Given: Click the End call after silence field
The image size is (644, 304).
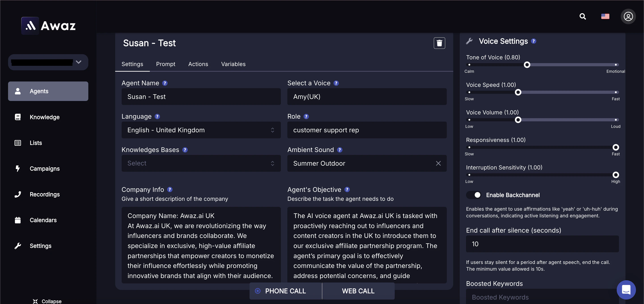Looking at the screenshot, I should (542, 244).
